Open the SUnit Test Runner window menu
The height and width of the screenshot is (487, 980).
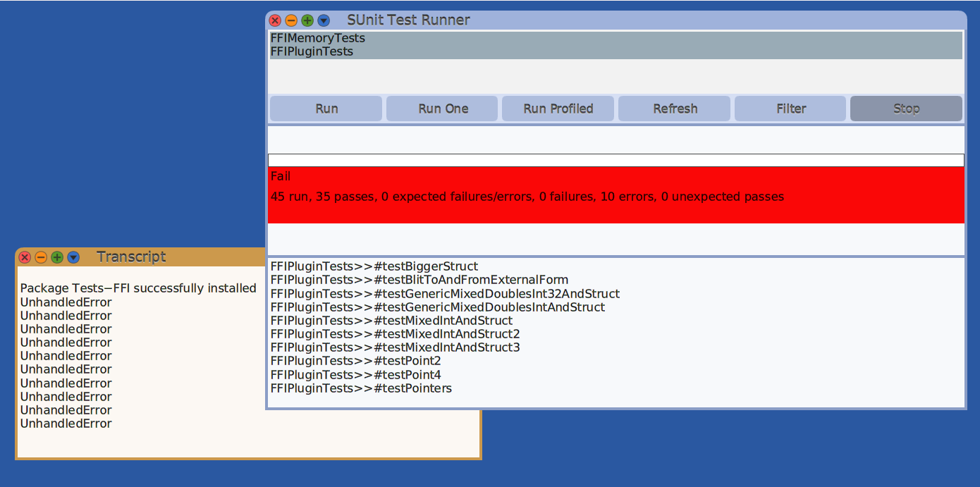(x=324, y=20)
